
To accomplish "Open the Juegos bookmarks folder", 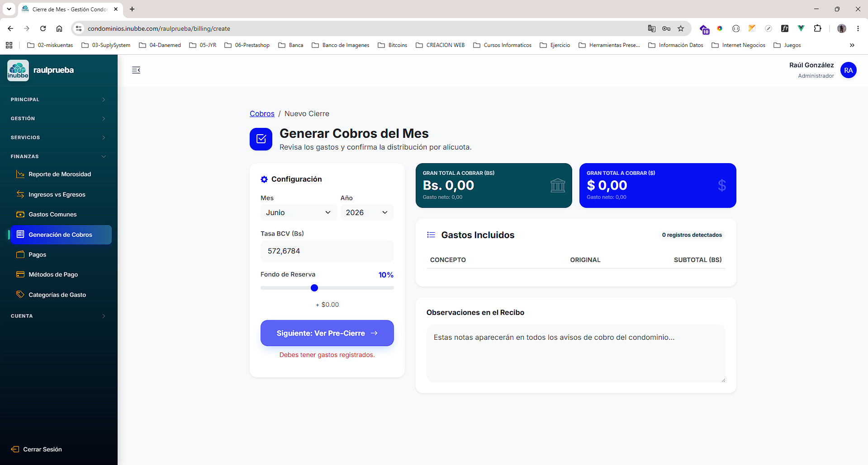I will tap(787, 45).
